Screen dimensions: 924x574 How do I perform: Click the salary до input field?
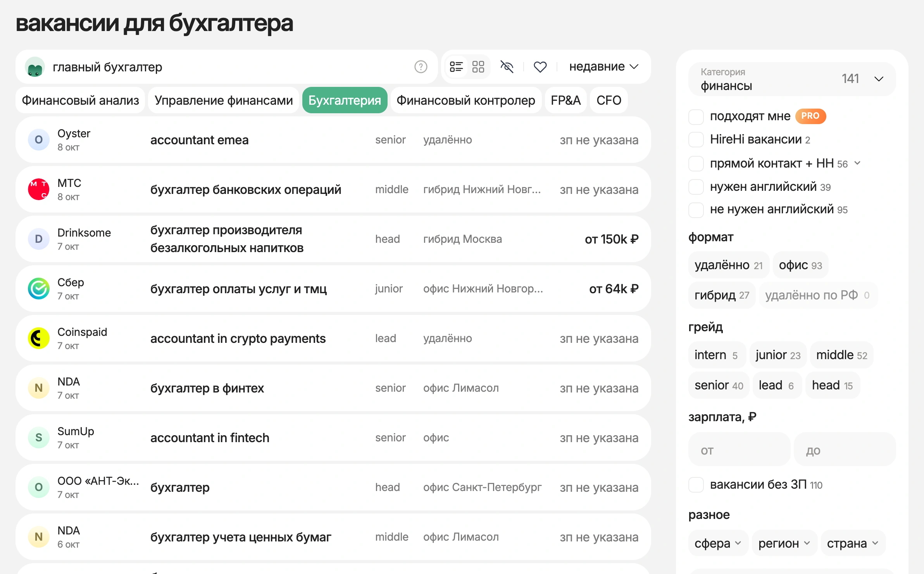pos(845,450)
